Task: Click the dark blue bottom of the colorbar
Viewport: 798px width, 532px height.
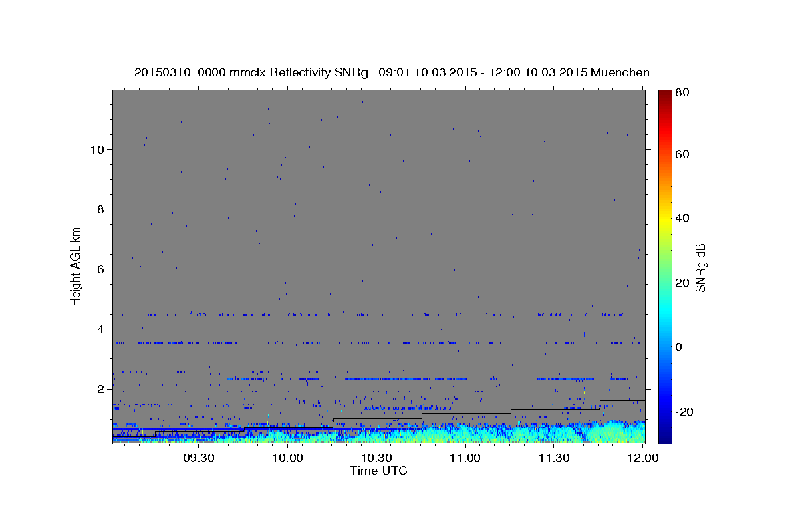Action: (664, 438)
